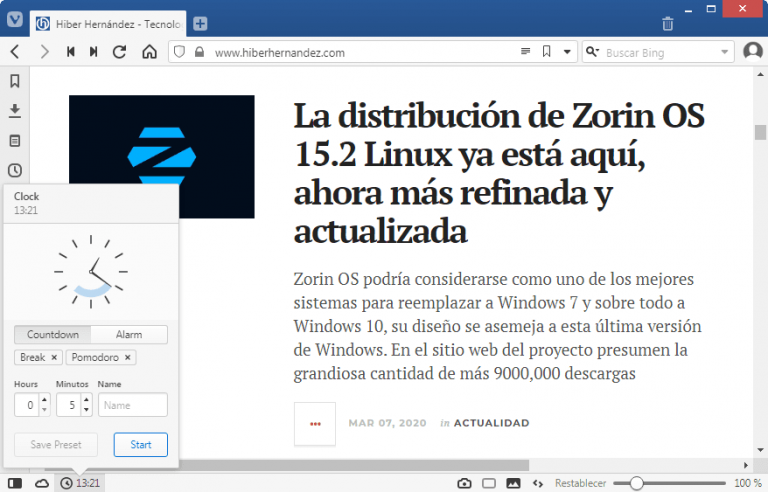This screenshot has width=768, height=492.
Task: Switch to Alarm mode
Action: click(129, 335)
